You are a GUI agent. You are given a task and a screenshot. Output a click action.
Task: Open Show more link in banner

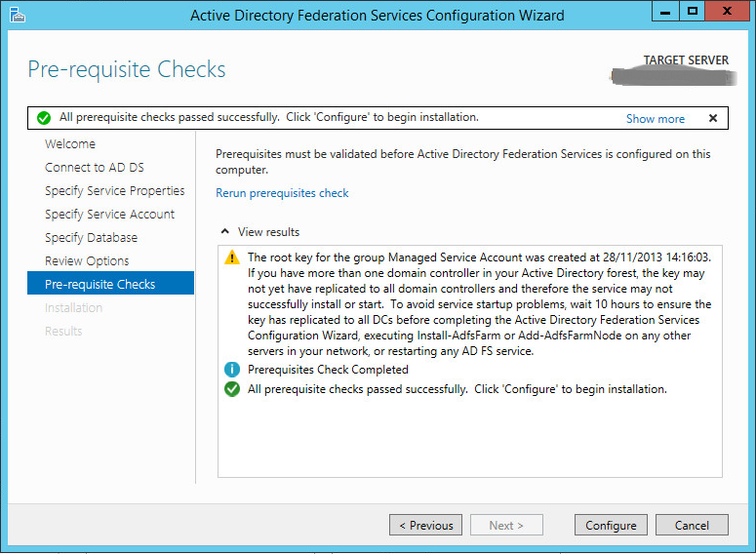pos(656,119)
